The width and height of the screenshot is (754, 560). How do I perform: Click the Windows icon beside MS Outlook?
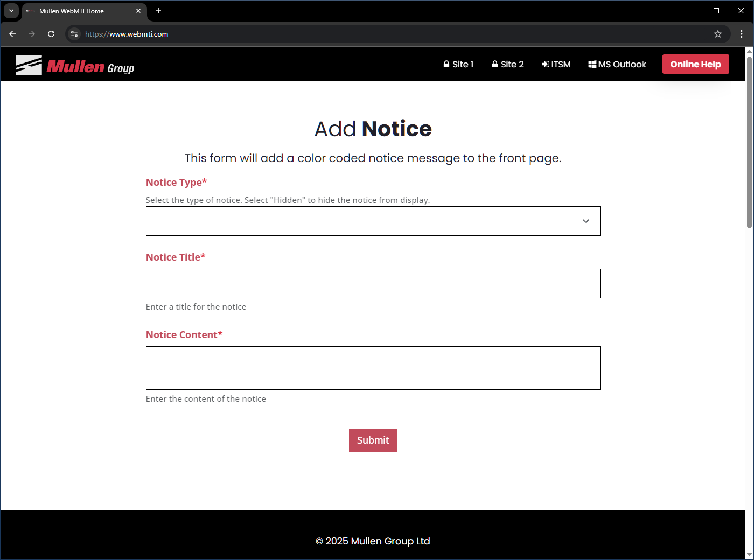point(592,64)
